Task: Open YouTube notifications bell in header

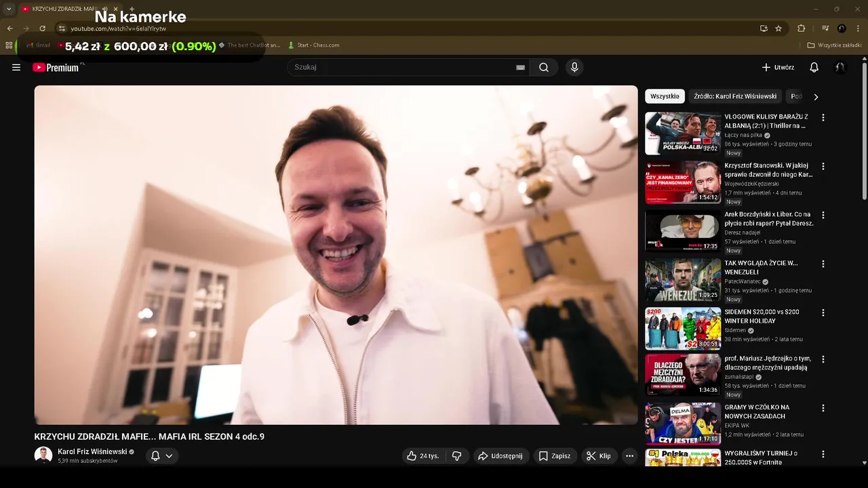Action: coord(814,67)
